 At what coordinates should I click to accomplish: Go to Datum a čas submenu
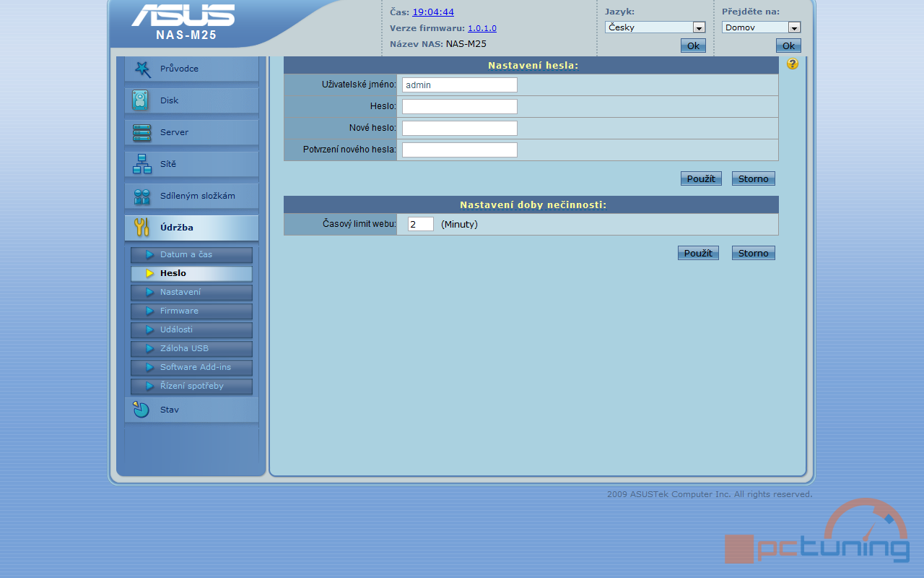click(191, 254)
